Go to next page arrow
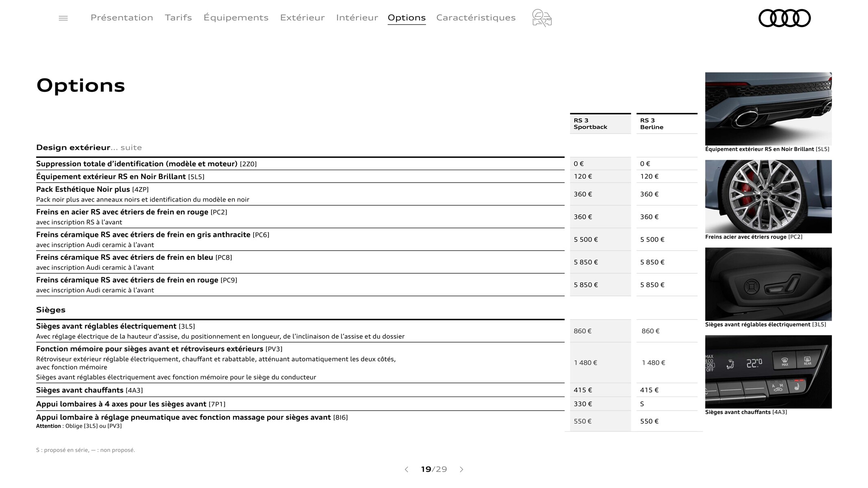868x488 pixels. point(461,469)
